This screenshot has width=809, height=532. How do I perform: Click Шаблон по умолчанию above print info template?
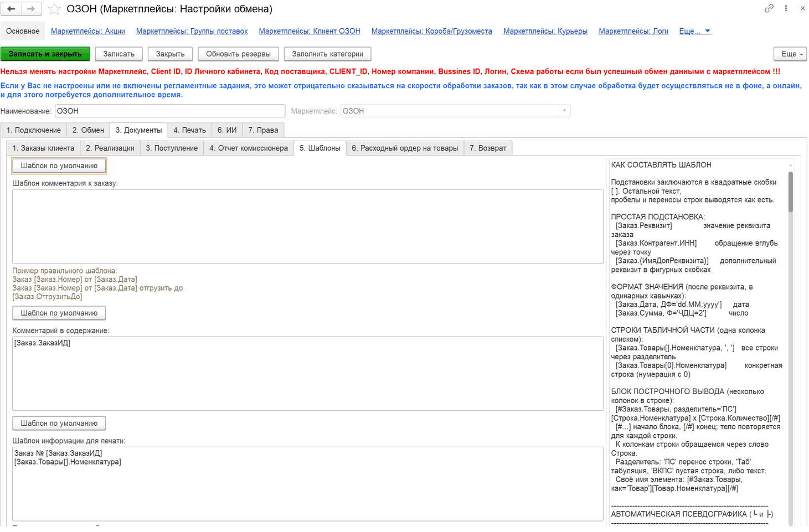[x=59, y=423]
